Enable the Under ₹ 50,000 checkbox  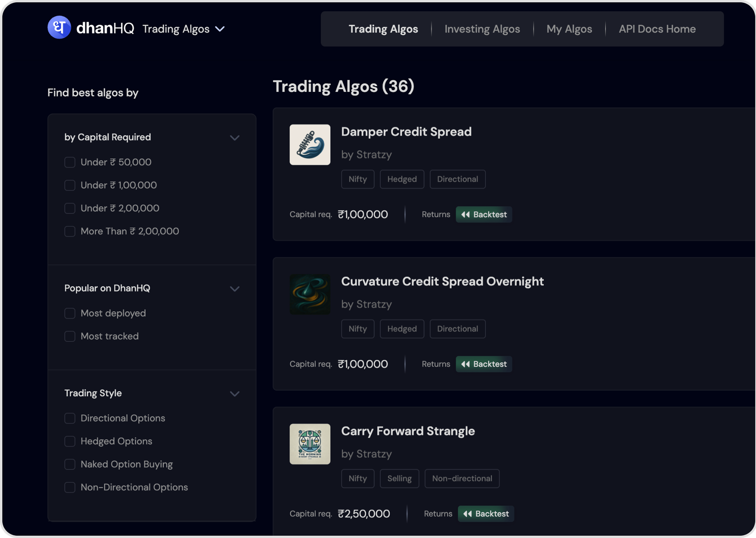pyautogui.click(x=70, y=162)
